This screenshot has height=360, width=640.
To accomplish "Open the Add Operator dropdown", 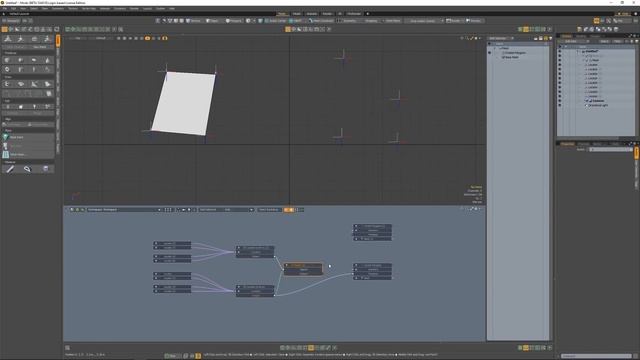I will click(x=501, y=38).
